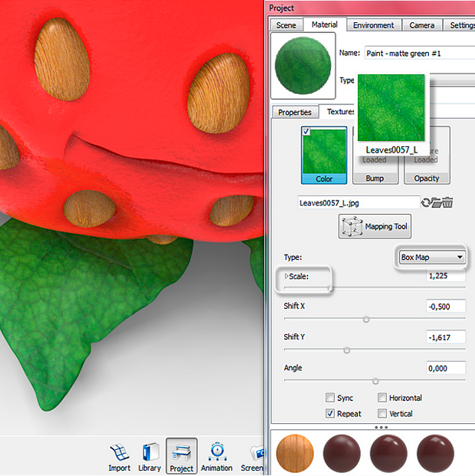Image resolution: width=475 pixels, height=476 pixels.
Task: Click the Shift X slider handle
Action: [x=366, y=319]
